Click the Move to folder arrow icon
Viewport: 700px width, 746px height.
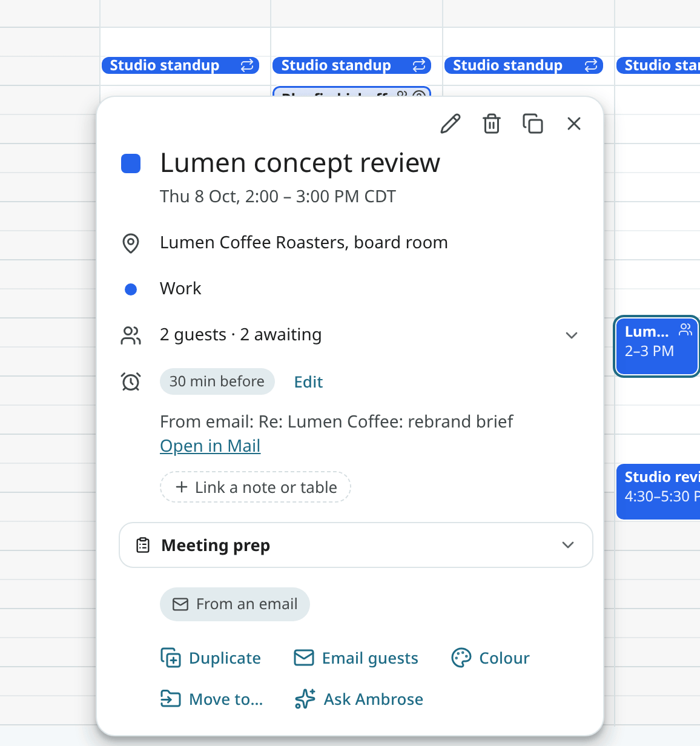click(x=171, y=699)
